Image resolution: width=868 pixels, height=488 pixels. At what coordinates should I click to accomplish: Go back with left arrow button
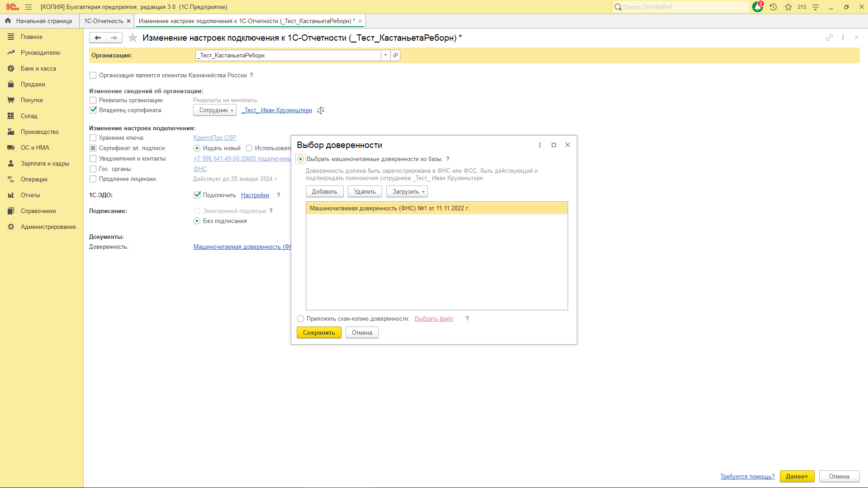98,38
